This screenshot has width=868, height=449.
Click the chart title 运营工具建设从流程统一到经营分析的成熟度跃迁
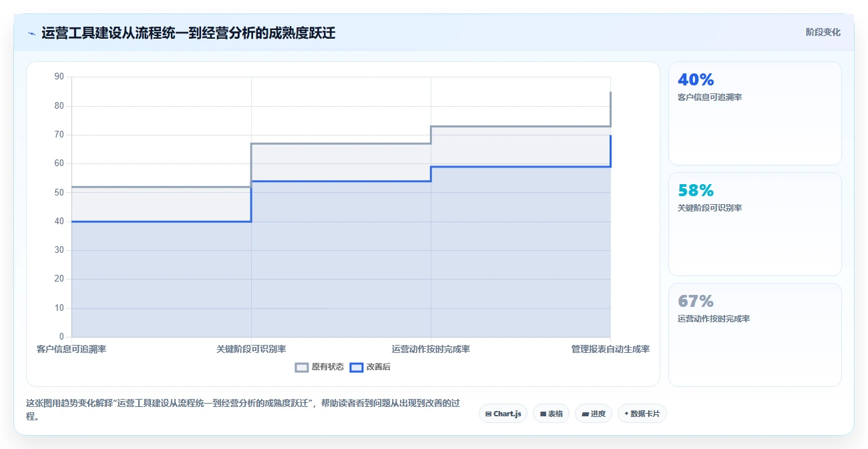click(188, 33)
